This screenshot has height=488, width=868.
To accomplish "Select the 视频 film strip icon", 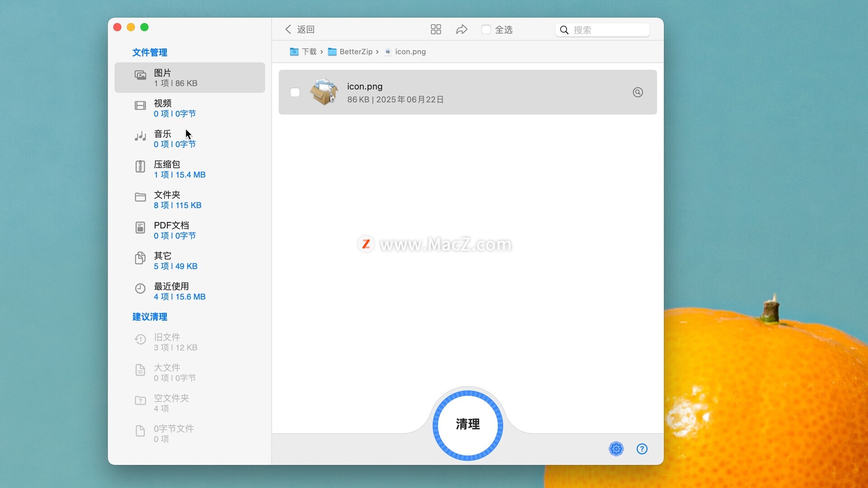I will [140, 106].
